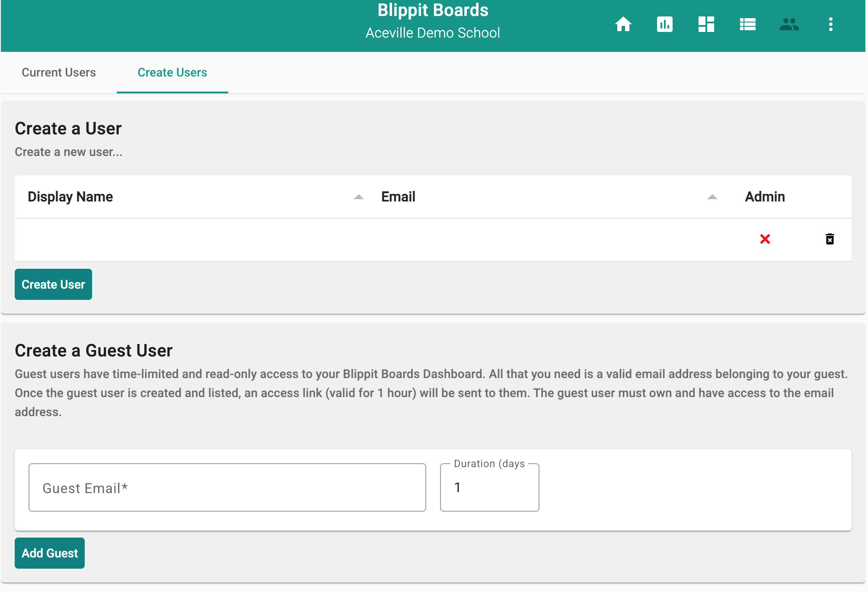Click the Admin column header
Viewport: 868px width, 592px height.
point(765,197)
